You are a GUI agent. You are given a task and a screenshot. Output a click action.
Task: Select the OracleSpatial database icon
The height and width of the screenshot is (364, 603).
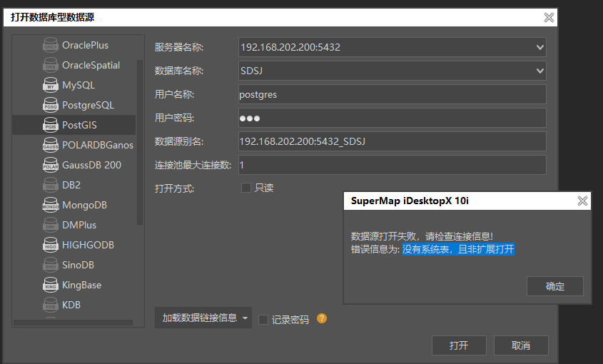[x=51, y=65]
